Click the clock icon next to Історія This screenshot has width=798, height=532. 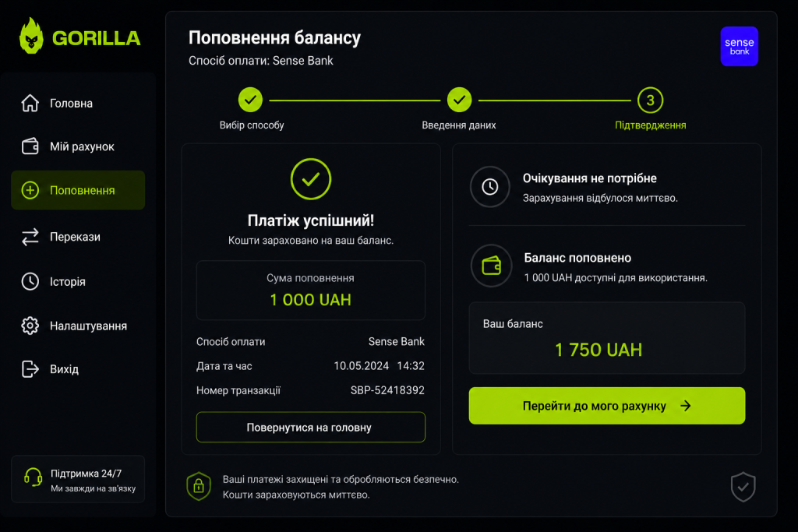pyautogui.click(x=30, y=281)
